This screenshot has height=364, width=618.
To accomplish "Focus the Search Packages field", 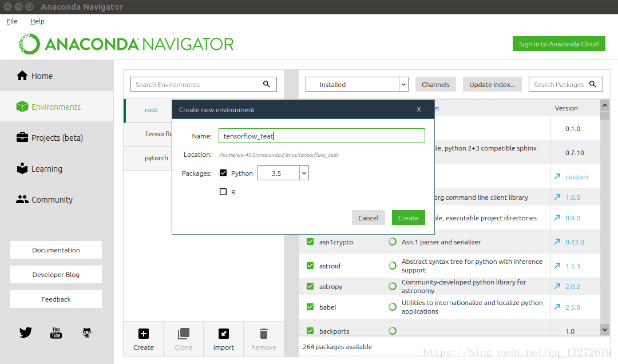I will (565, 84).
